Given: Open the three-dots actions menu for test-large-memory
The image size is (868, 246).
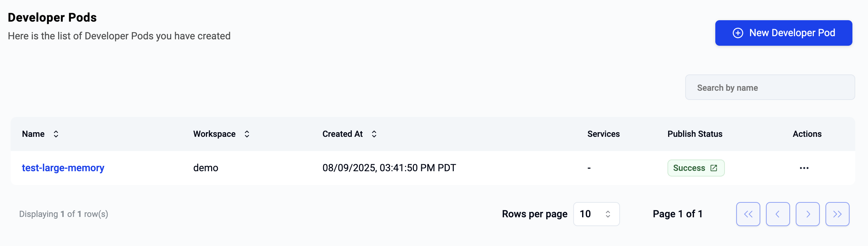Looking at the screenshot, I should (804, 168).
